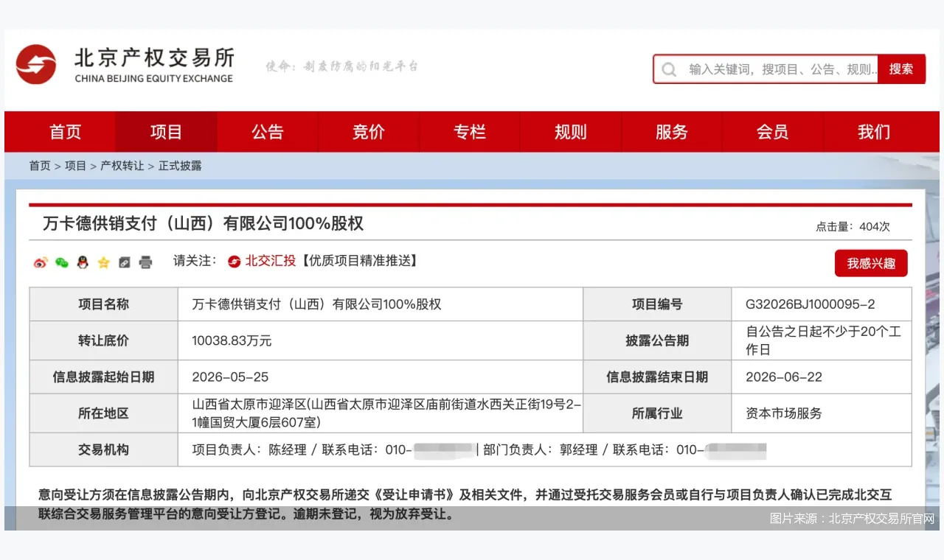Click project number G32026BJ1000095-2
Viewport: 944px width, 560px height.
811,304
